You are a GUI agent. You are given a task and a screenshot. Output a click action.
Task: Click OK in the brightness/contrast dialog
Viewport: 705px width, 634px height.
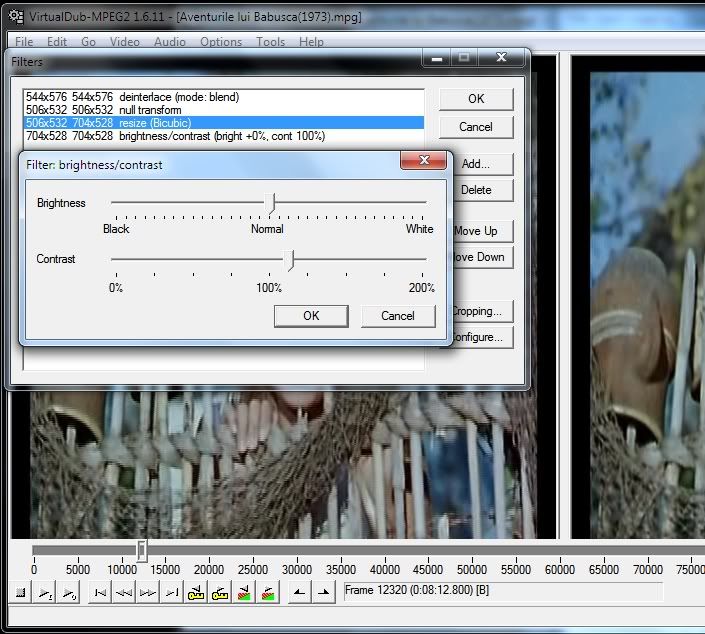311,315
